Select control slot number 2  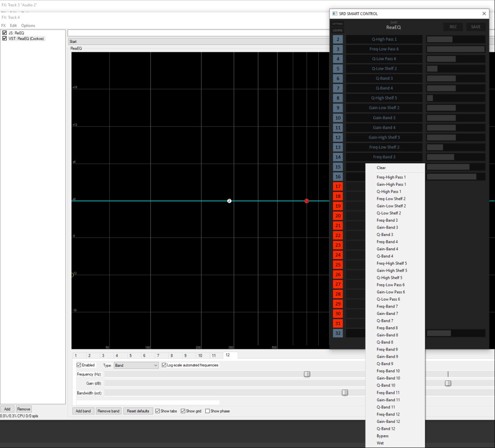point(338,39)
